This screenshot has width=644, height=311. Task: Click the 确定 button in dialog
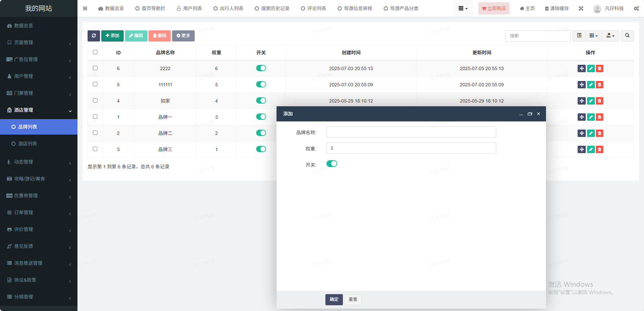coord(334,300)
